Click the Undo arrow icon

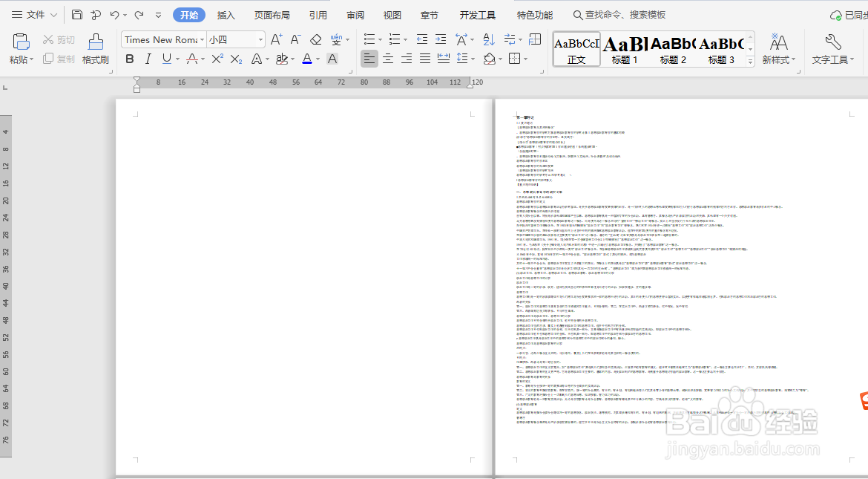(x=114, y=15)
